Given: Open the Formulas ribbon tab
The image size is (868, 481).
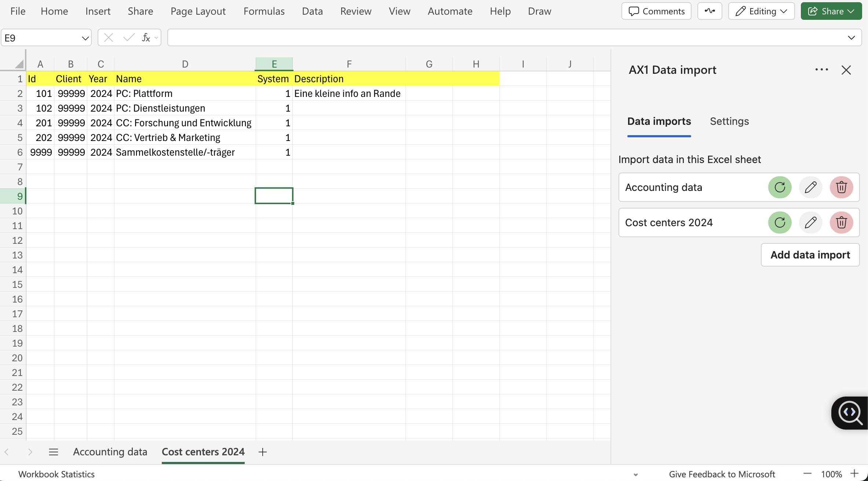Looking at the screenshot, I should (x=264, y=11).
